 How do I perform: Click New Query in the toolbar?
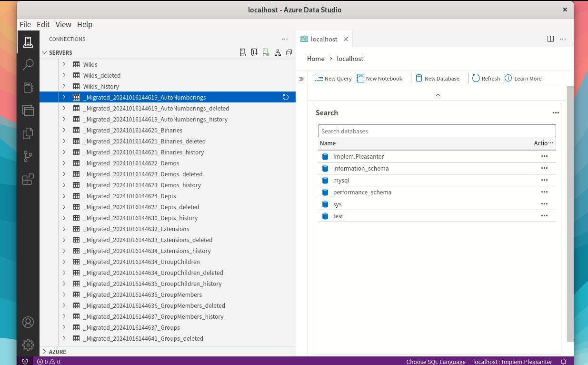click(x=333, y=79)
